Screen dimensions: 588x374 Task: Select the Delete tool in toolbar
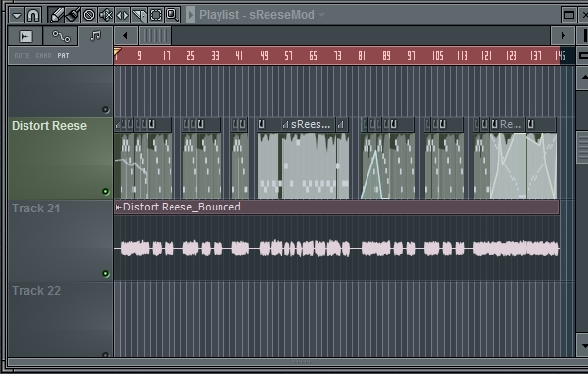89,15
